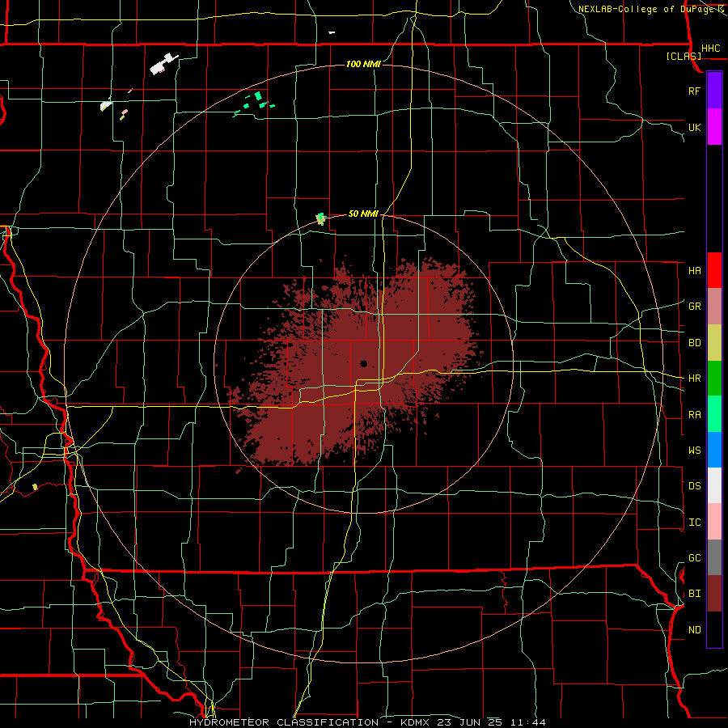Select the yellow BD legend swatch

714,343
